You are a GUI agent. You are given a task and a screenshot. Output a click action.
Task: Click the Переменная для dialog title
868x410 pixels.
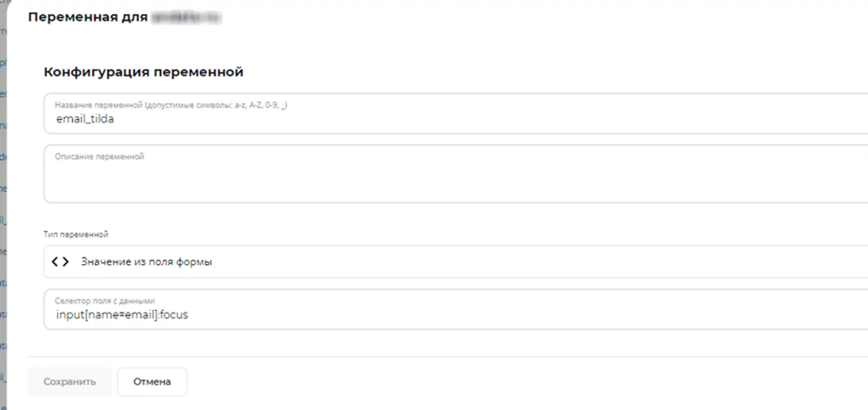click(88, 17)
